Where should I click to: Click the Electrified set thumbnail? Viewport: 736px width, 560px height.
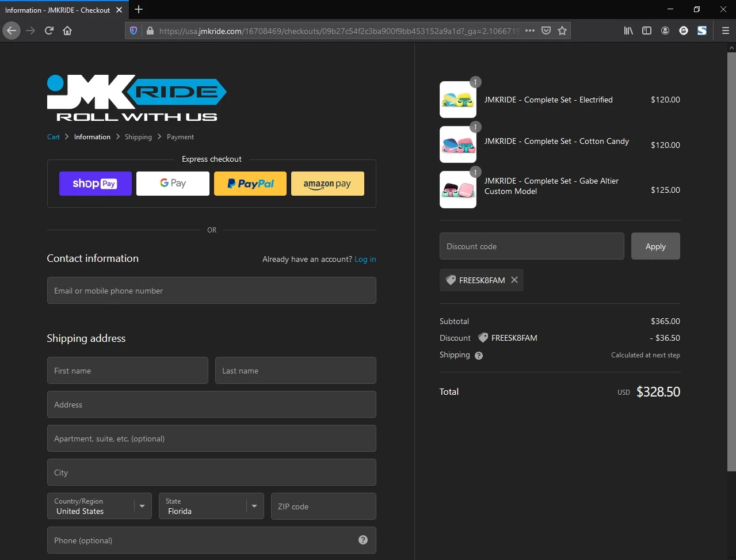[x=458, y=100]
